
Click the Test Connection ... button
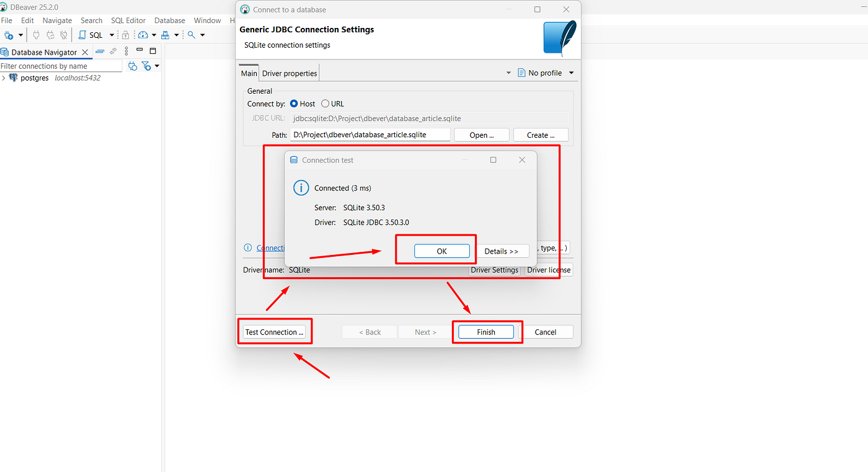click(x=275, y=332)
